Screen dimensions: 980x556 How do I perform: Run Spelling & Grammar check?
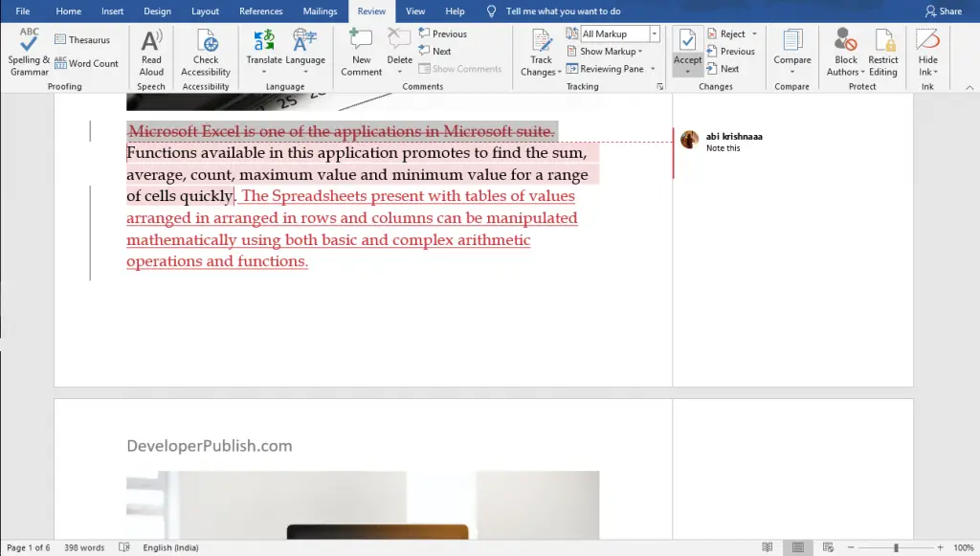[29, 52]
